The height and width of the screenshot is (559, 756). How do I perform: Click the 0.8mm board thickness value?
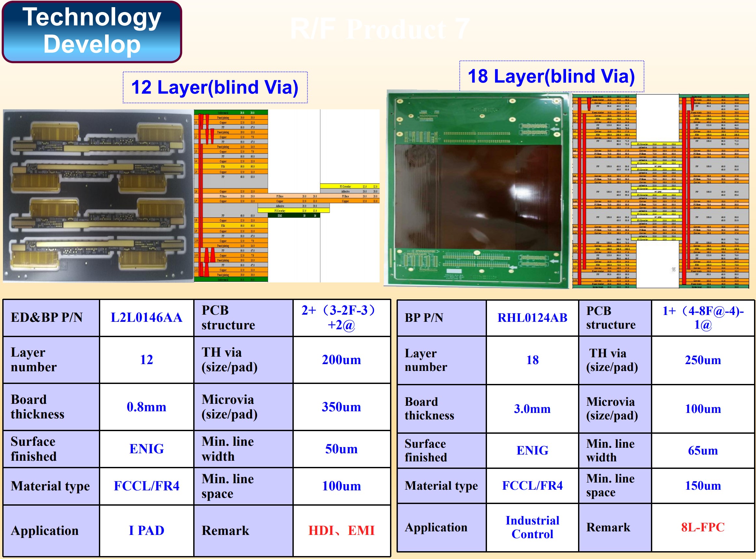pos(146,407)
